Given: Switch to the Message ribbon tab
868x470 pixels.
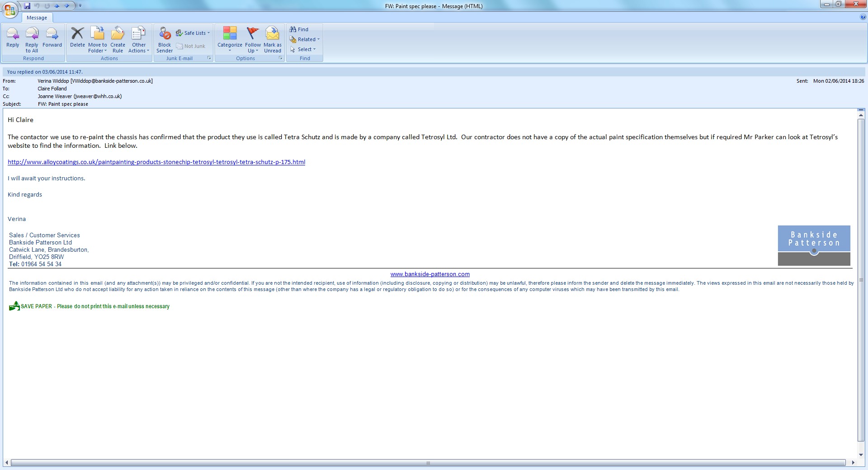Looking at the screenshot, I should point(37,18).
